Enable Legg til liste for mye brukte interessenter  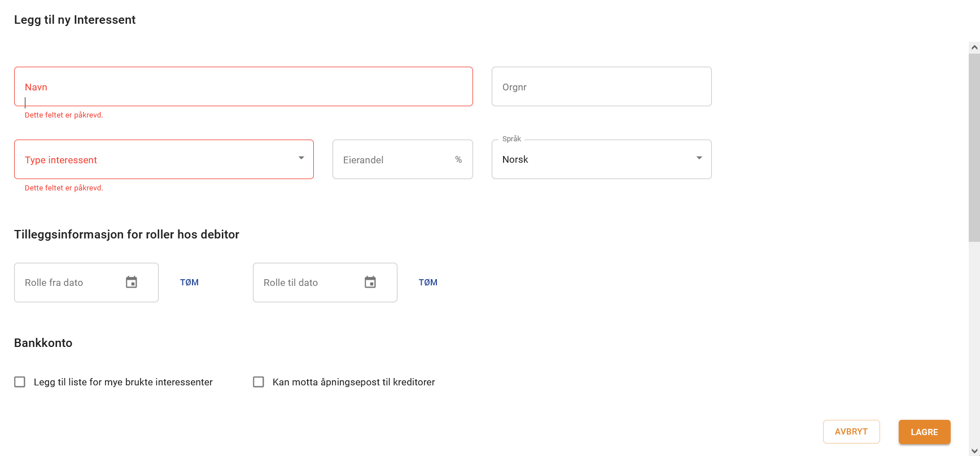(20, 382)
